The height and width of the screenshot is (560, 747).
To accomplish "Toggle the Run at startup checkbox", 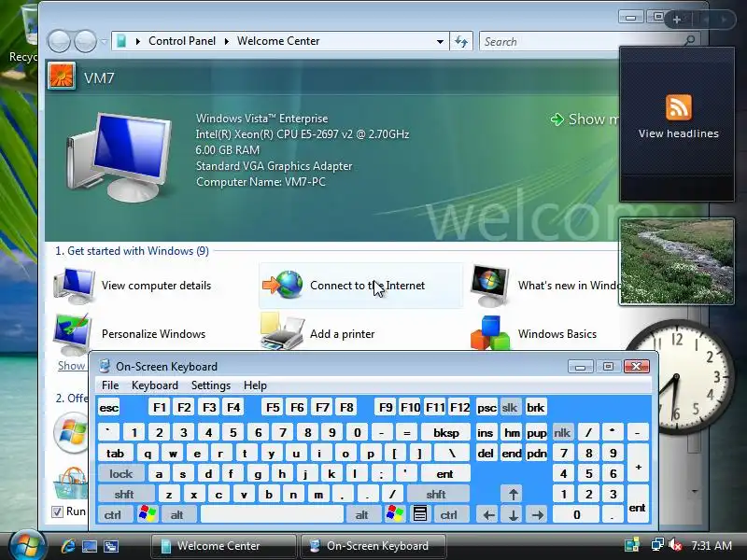I will [x=57, y=511].
